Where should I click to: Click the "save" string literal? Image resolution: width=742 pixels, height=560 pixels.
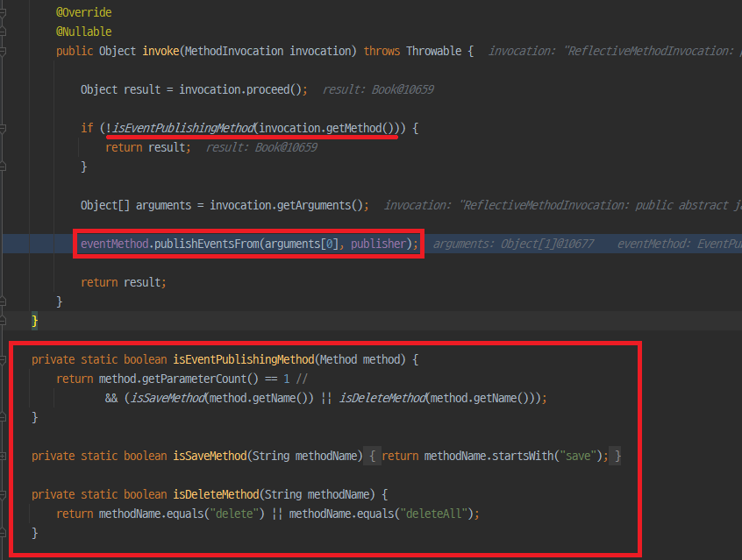[578, 456]
